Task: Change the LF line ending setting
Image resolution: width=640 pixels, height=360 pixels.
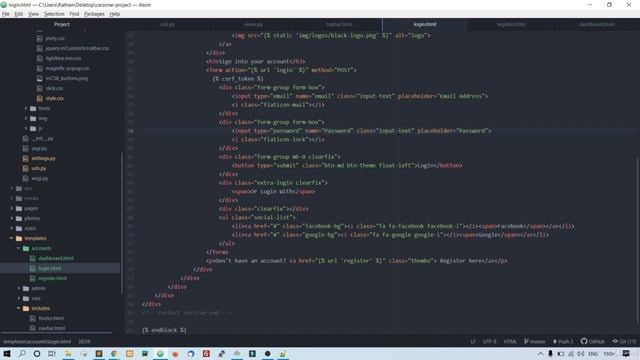Action: tap(473, 342)
